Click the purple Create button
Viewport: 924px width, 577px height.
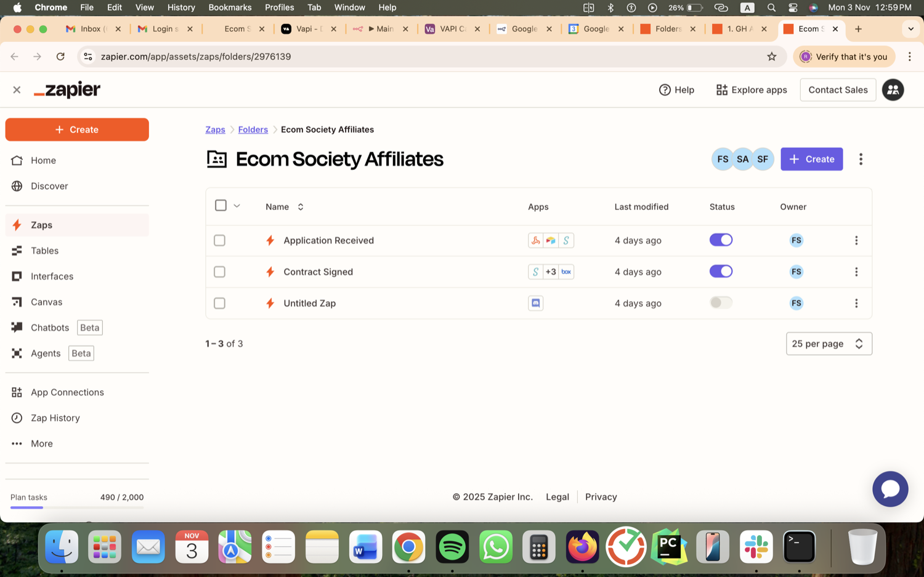[x=811, y=159]
